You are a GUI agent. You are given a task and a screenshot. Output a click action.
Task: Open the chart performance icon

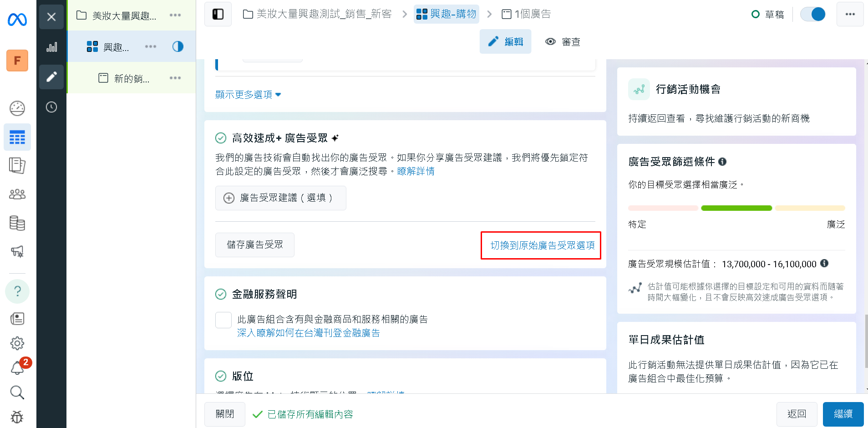(x=51, y=47)
